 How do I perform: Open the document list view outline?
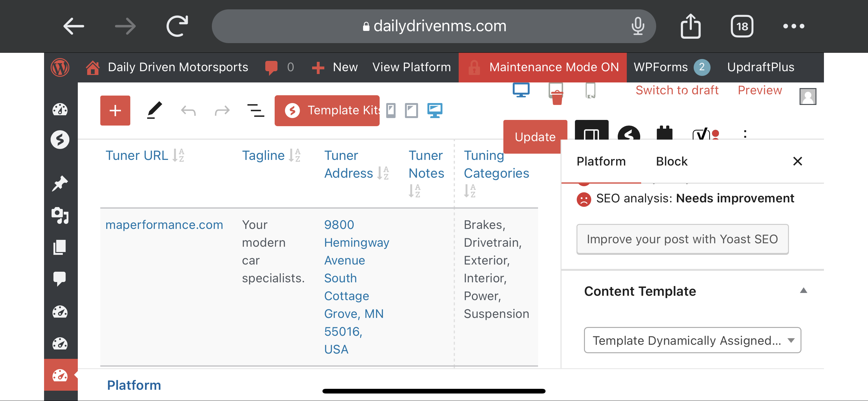pos(256,111)
